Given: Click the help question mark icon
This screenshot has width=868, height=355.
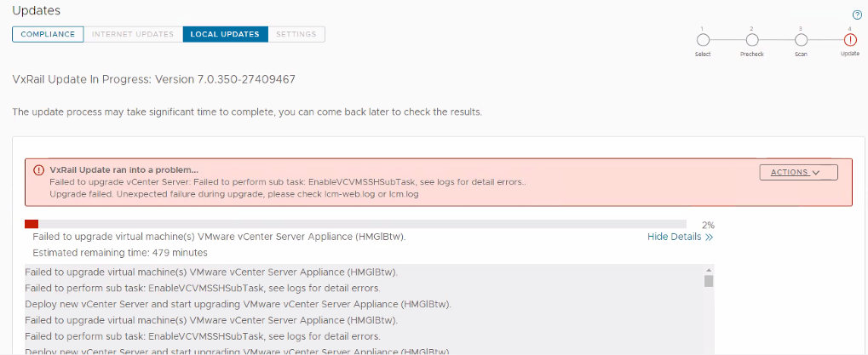Looking at the screenshot, I should [857, 14].
